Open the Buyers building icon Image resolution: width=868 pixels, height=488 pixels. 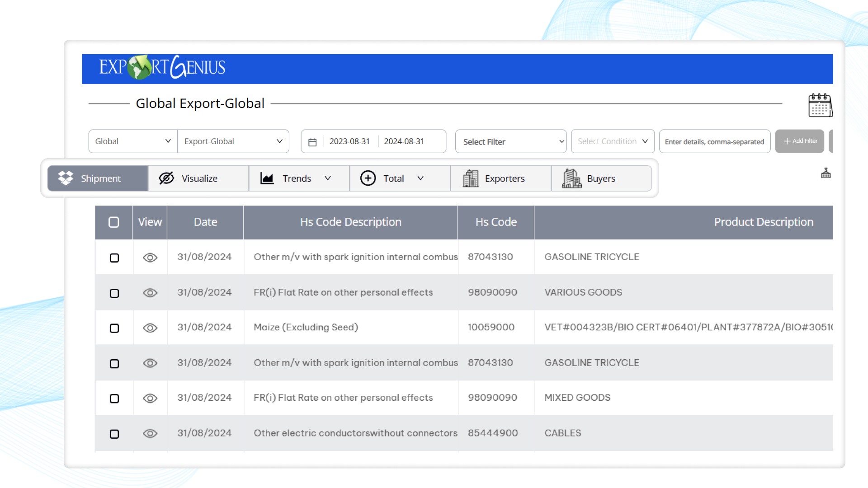point(572,178)
